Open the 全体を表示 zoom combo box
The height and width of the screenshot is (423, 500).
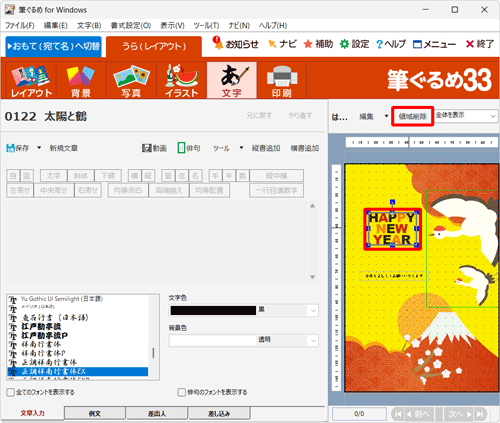pyautogui.click(x=466, y=116)
